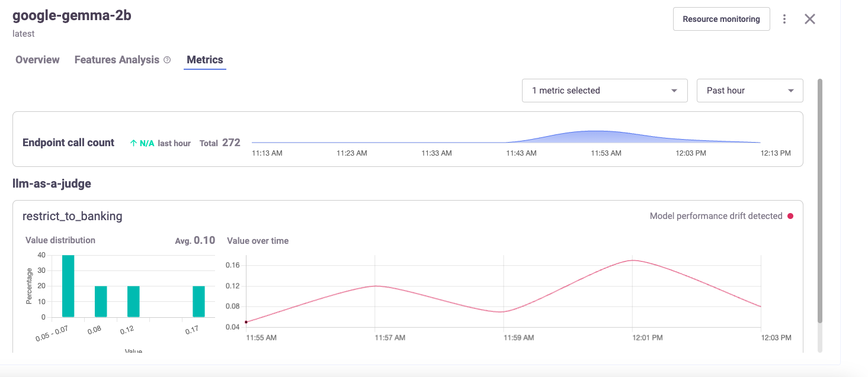Click the 'Value distribution' label
Image resolution: width=868 pixels, height=377 pixels.
pyautogui.click(x=60, y=240)
